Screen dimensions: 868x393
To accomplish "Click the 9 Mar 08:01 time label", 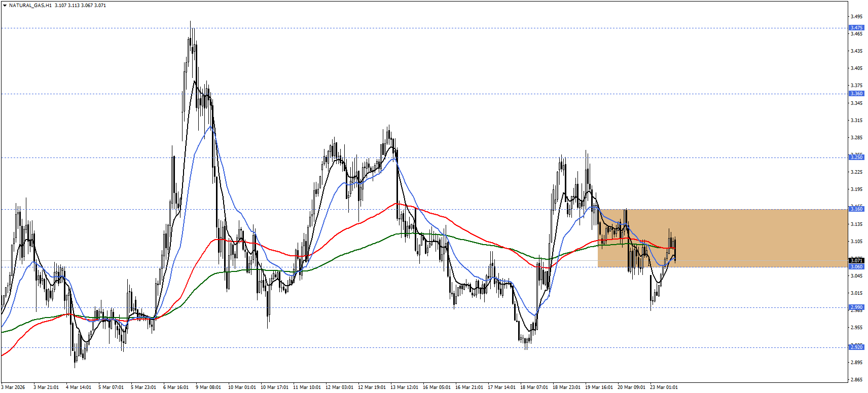I will pyautogui.click(x=208, y=387).
